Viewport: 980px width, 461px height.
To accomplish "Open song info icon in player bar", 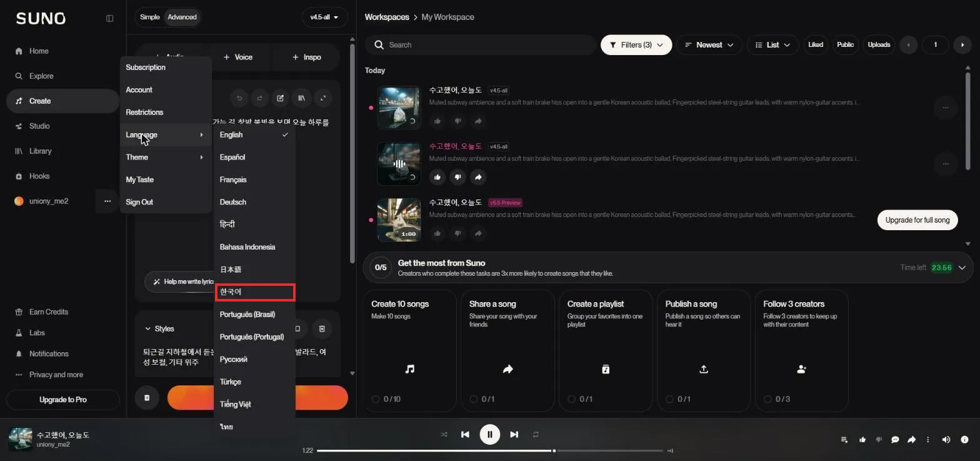I will click(x=964, y=440).
